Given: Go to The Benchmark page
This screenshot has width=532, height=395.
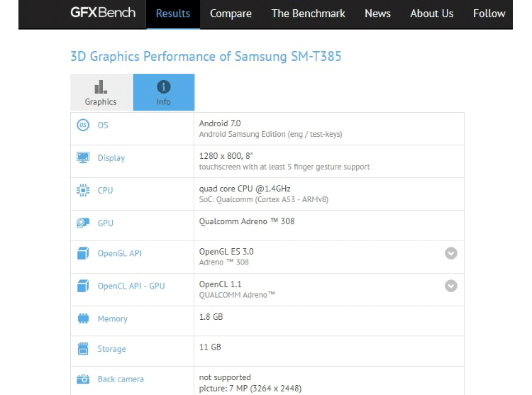Looking at the screenshot, I should (x=308, y=13).
